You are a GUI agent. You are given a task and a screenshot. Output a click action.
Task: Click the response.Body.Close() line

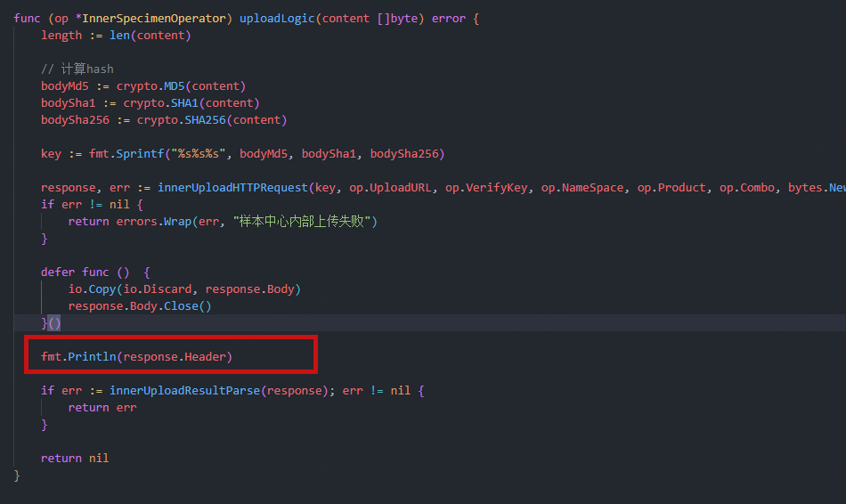[140, 306]
